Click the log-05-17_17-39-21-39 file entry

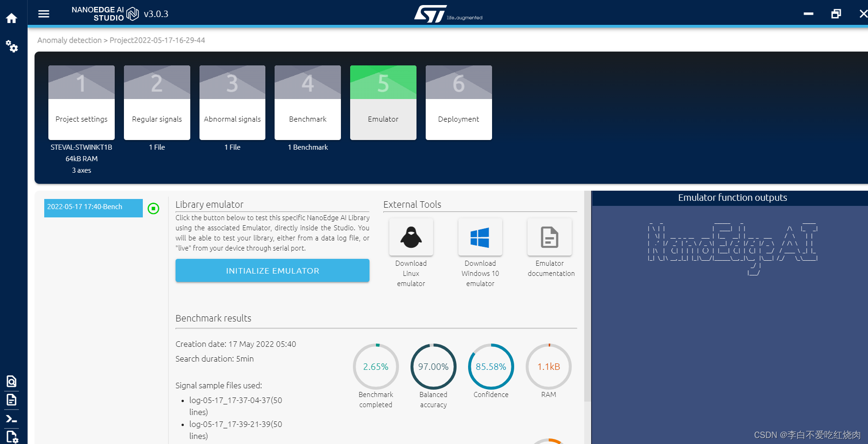click(x=235, y=430)
